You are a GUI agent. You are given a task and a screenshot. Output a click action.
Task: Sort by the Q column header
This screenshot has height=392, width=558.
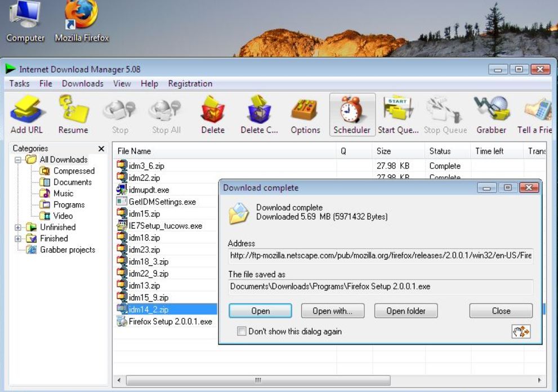[354, 152]
